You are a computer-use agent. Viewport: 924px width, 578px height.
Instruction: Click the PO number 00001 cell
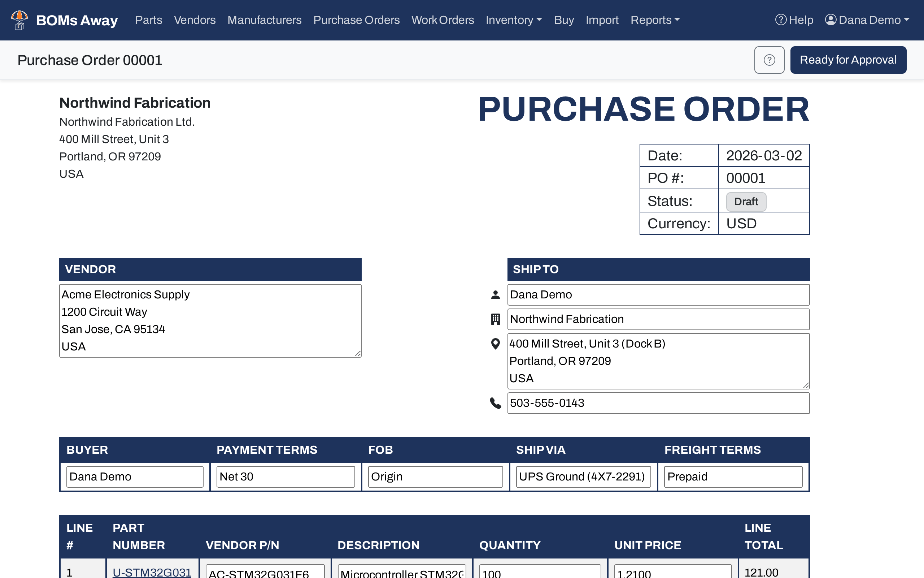[764, 178]
